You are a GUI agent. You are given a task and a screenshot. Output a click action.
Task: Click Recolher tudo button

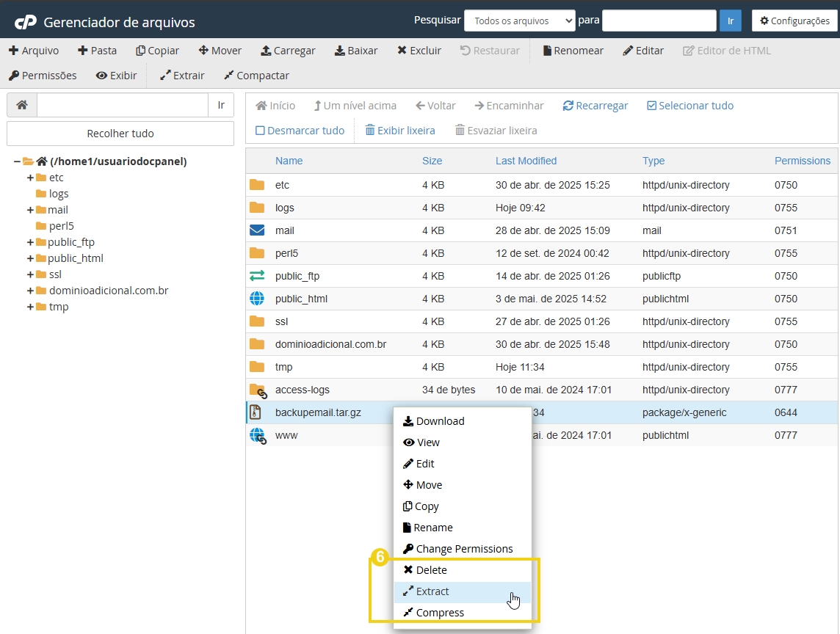pyautogui.click(x=120, y=134)
